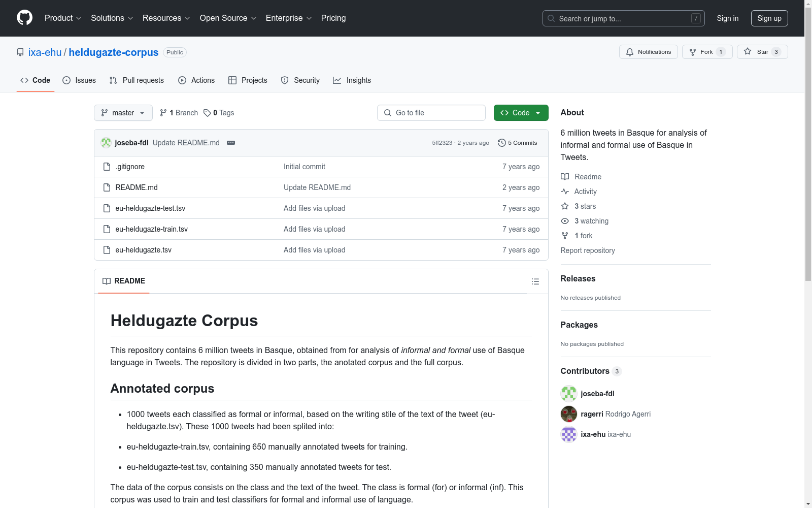Open the README.md file link
Screen dimensions: 812x508
[137, 187]
